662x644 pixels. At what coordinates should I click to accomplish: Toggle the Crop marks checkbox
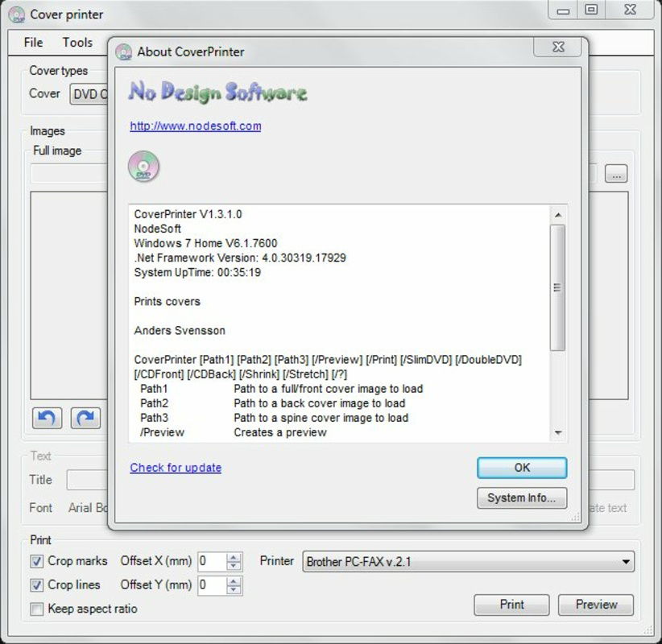tap(37, 561)
